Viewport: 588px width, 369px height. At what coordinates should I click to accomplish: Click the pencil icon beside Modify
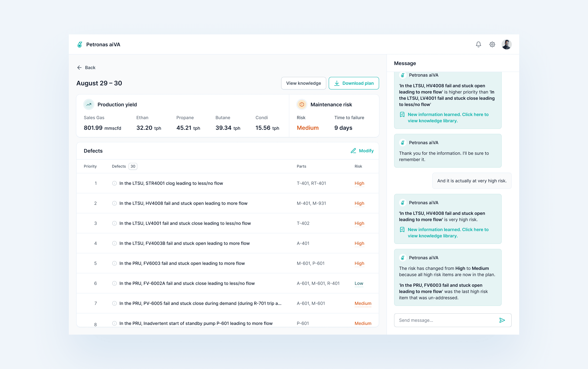pyautogui.click(x=353, y=151)
